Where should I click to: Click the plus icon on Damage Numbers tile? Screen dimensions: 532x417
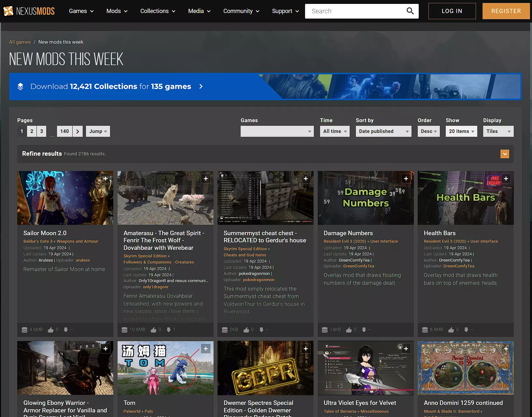pos(406,179)
